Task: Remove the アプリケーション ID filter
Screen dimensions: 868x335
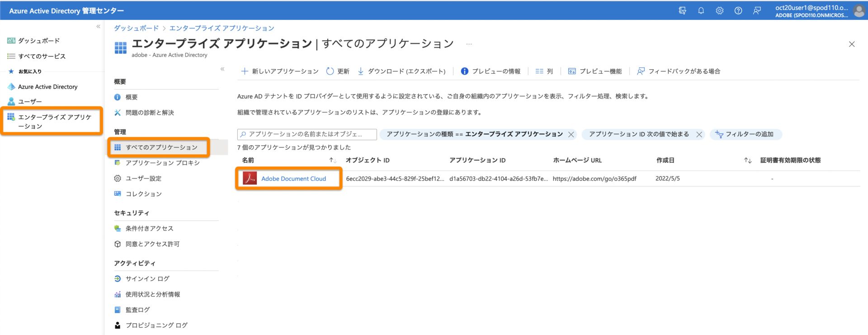Action: click(699, 134)
